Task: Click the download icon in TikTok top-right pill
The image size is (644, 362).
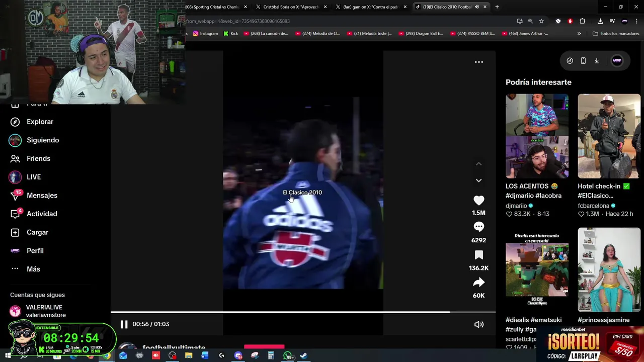Action: pos(597,61)
